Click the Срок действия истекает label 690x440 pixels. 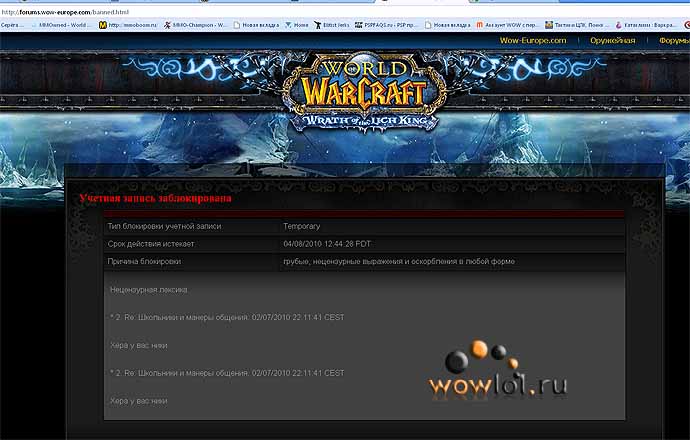tap(151, 244)
